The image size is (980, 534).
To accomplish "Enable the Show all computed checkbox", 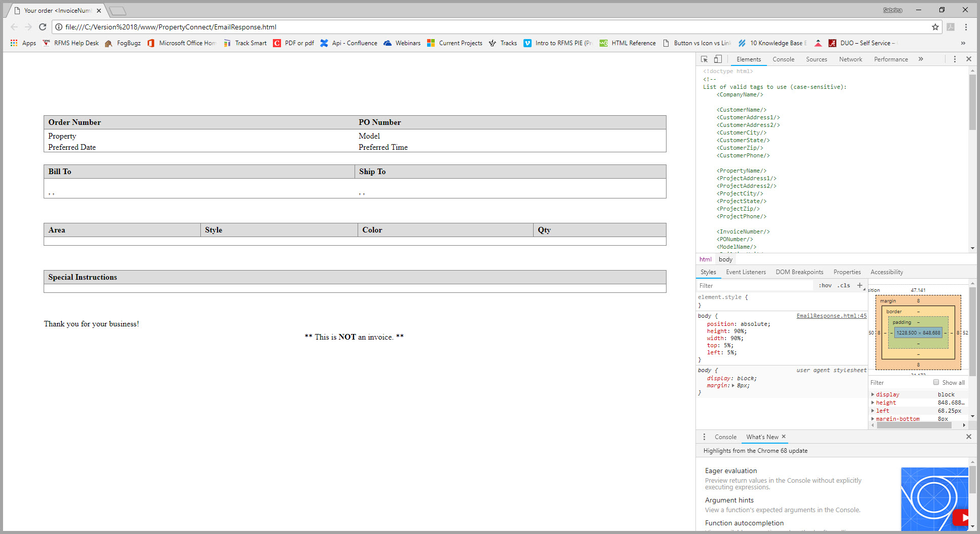I will (x=936, y=382).
